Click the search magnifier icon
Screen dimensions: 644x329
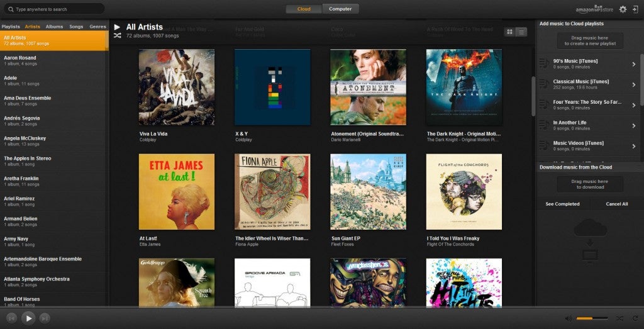[x=10, y=9]
